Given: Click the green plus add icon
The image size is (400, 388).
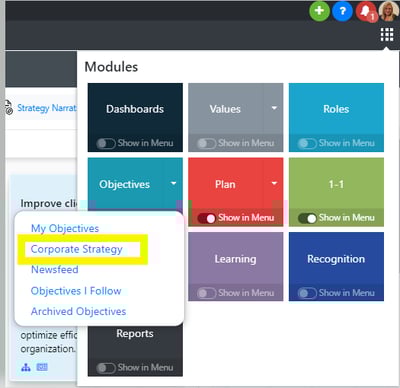Looking at the screenshot, I should click(x=319, y=11).
